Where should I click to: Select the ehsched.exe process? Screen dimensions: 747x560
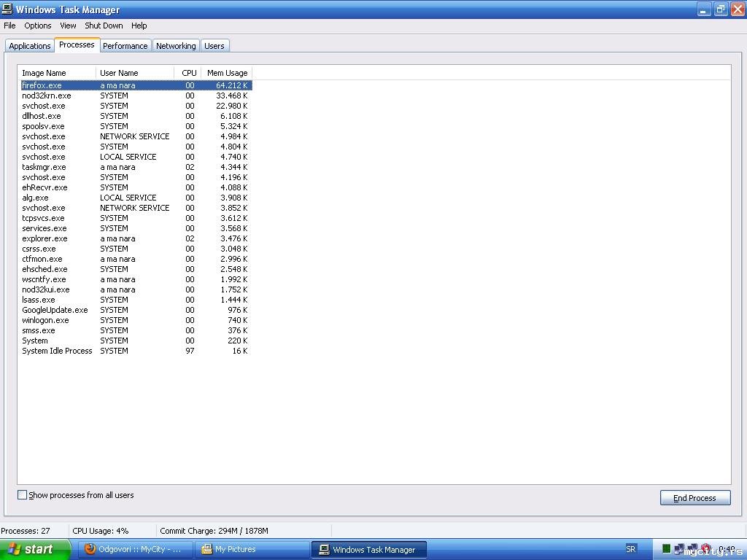(x=136, y=269)
